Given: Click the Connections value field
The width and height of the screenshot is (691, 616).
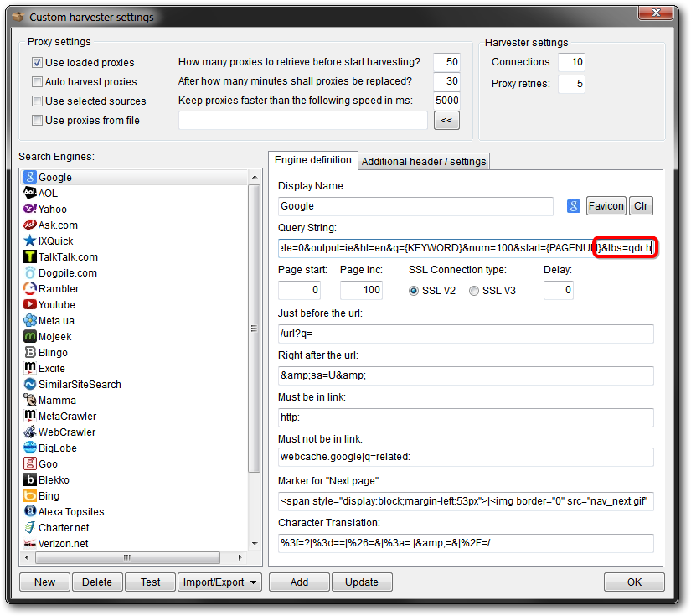Looking at the screenshot, I should 571,62.
